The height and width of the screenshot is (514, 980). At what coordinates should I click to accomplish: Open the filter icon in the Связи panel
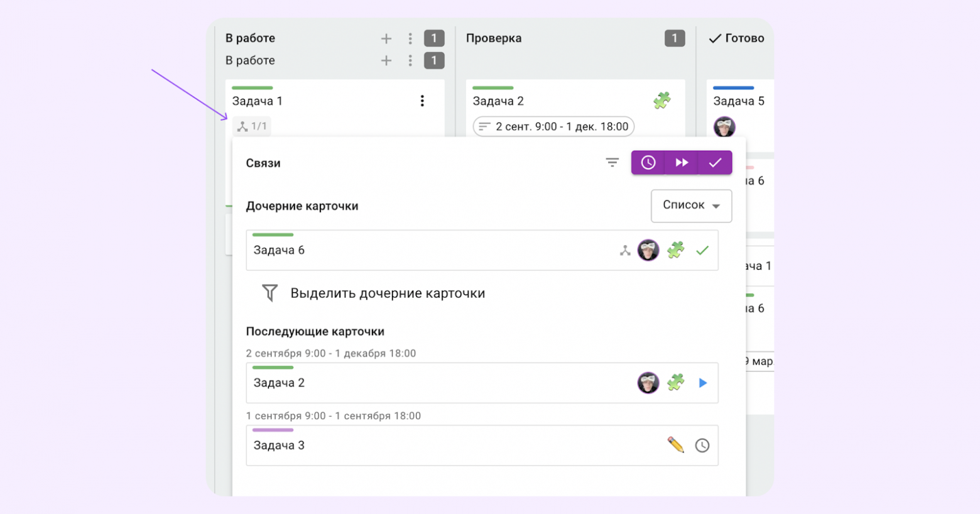click(x=612, y=162)
